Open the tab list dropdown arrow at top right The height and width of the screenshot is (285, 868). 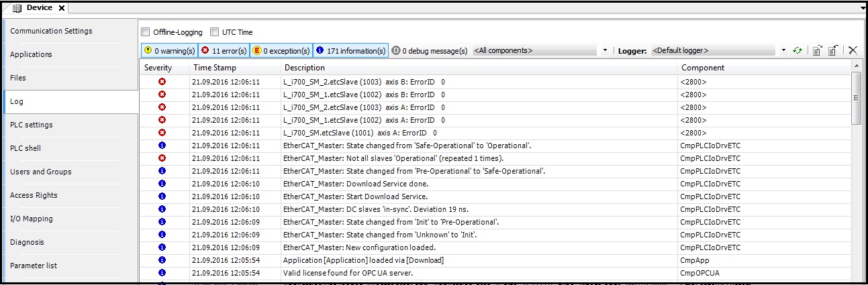point(863,8)
